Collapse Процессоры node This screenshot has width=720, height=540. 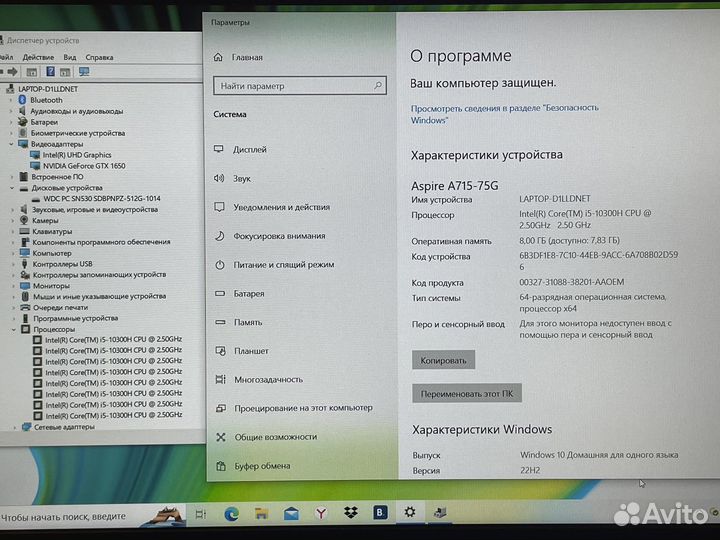click(14, 329)
